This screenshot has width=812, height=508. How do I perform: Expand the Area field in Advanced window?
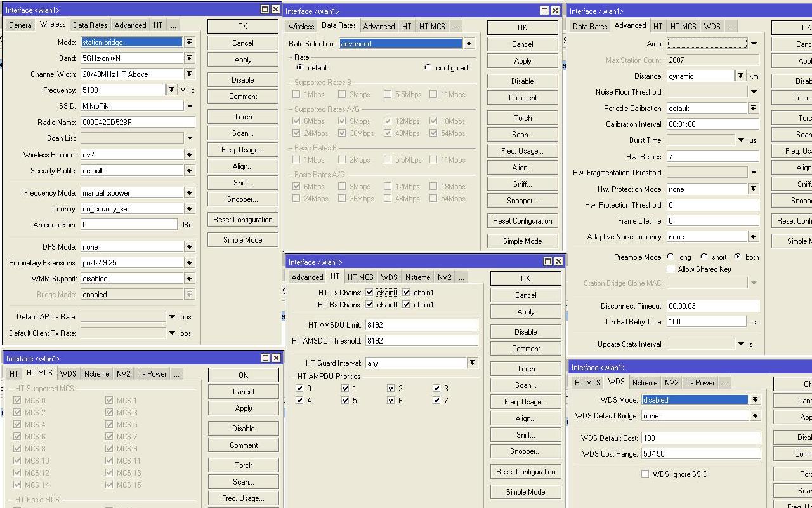[x=754, y=43]
